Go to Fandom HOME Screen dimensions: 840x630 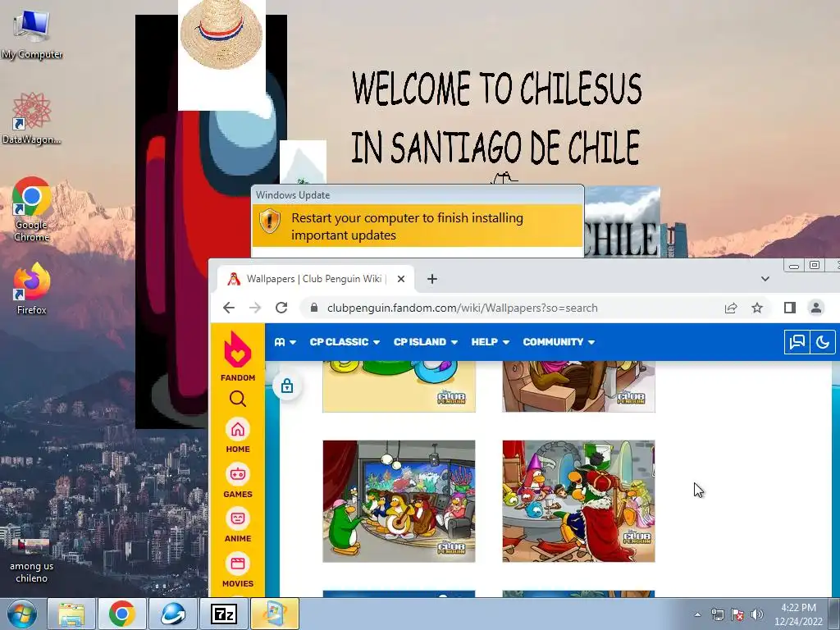[x=238, y=436]
